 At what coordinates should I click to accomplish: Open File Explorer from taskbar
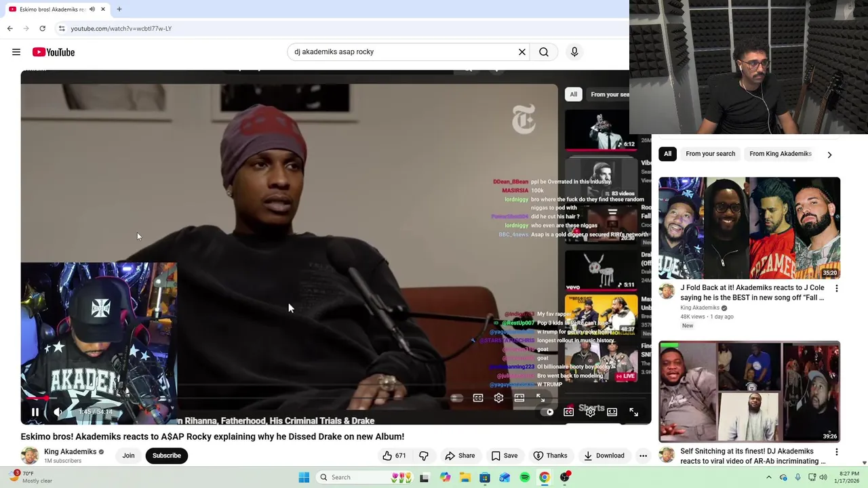point(465,477)
